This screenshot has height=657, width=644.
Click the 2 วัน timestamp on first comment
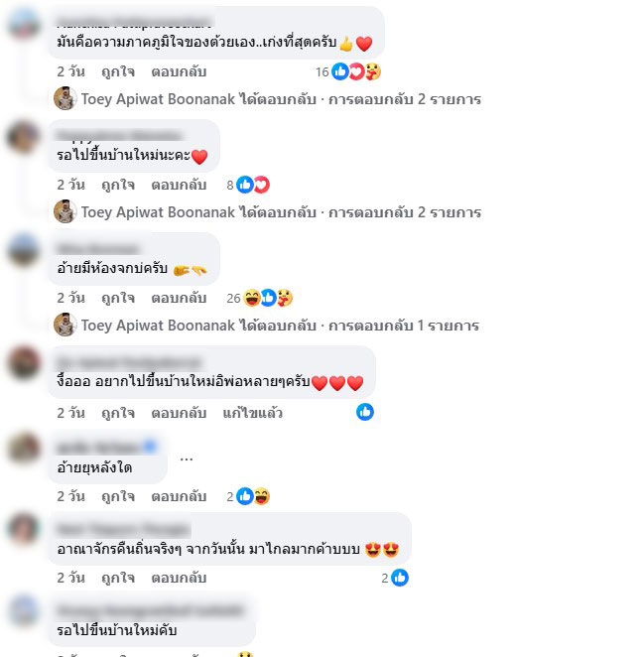[70, 72]
